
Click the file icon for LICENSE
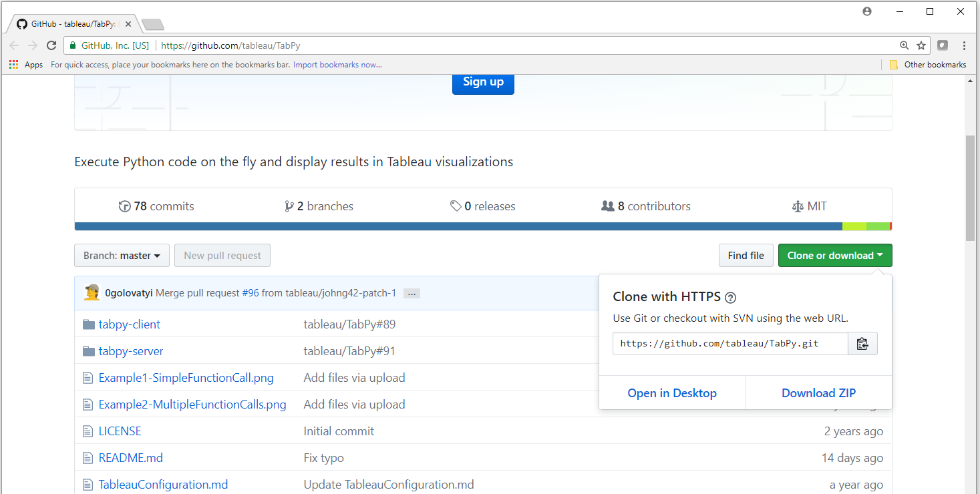click(88, 431)
